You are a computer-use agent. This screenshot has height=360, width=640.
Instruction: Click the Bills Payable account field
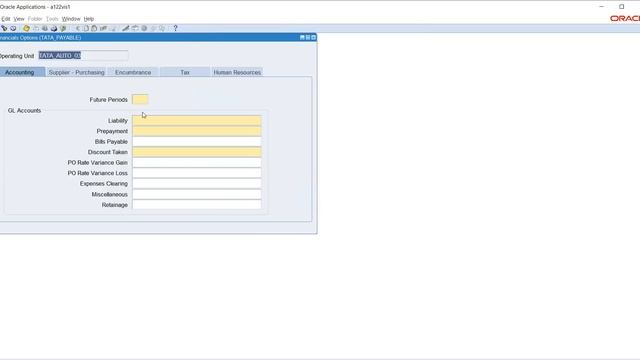[x=197, y=142]
